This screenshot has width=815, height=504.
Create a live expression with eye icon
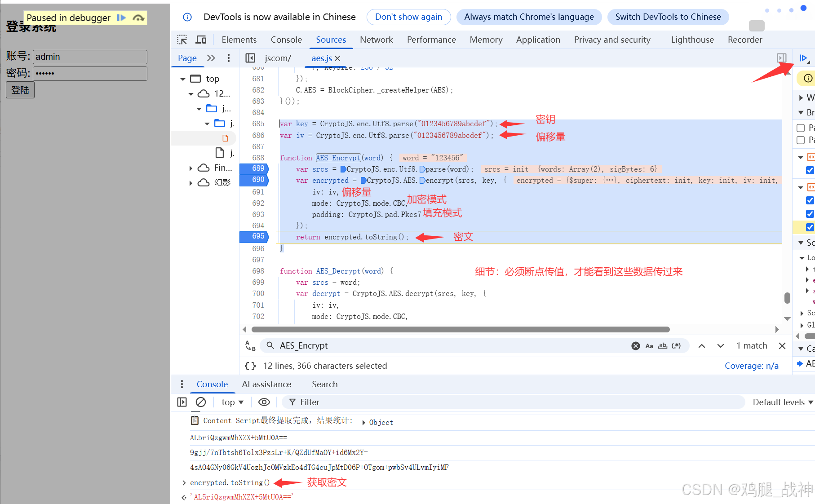coord(264,402)
